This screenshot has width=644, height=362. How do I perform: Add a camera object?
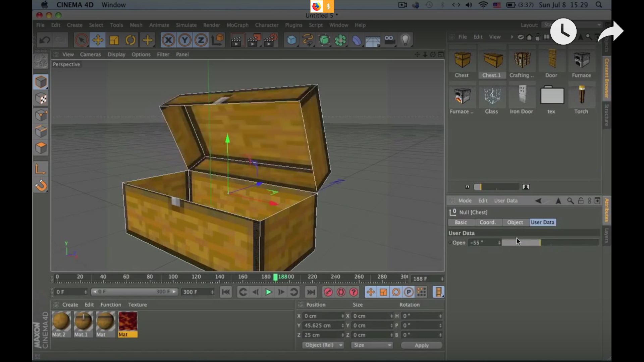[x=389, y=40]
